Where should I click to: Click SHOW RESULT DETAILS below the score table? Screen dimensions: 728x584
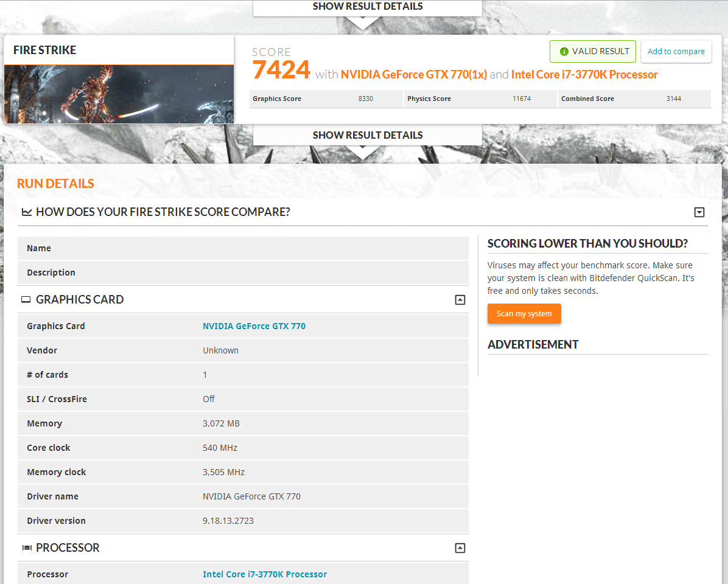(367, 135)
